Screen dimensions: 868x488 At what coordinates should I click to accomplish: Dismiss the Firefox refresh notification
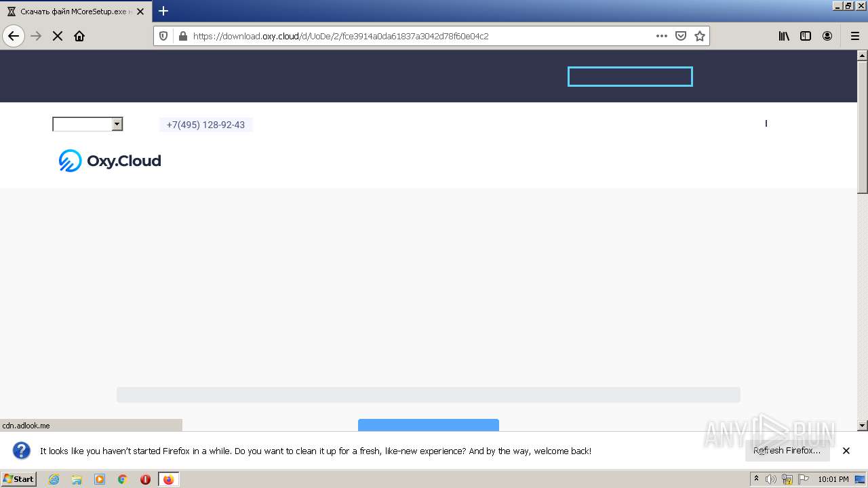click(846, 451)
